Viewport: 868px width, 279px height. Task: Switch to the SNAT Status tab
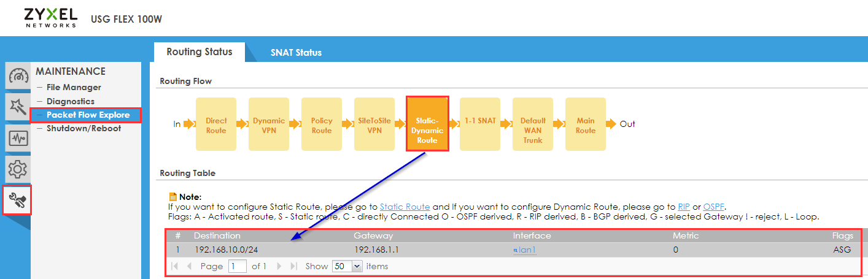click(296, 53)
